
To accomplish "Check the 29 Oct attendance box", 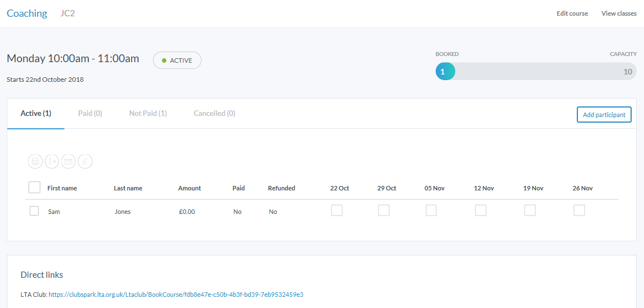I will point(384,211).
